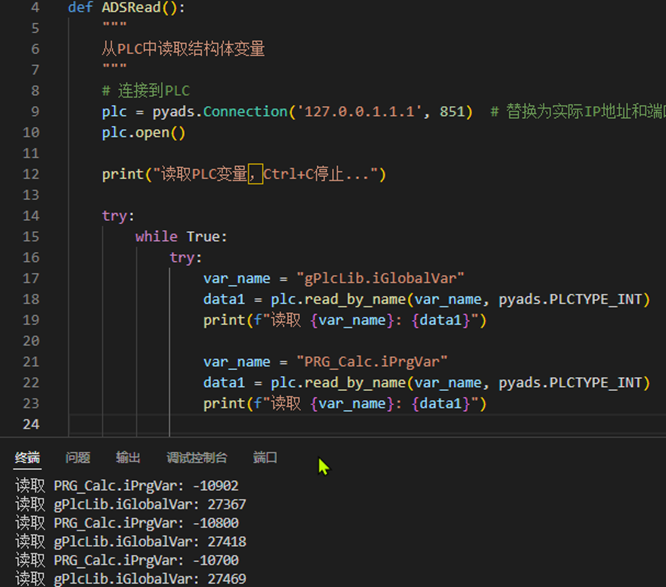This screenshot has height=587, width=666.
Task: Click the '# 连接到PLC' comment
Action: pos(146,90)
